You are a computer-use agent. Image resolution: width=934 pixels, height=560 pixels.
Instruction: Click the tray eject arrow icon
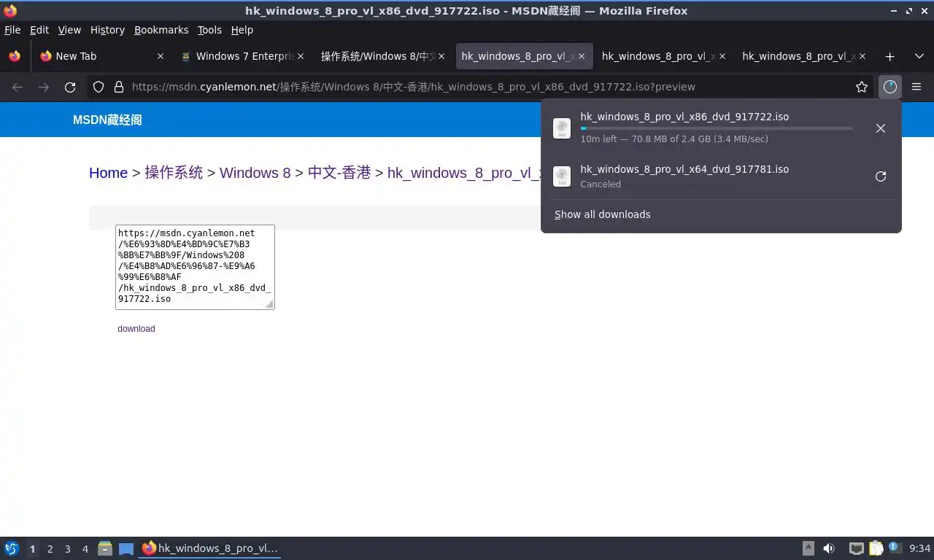[808, 548]
